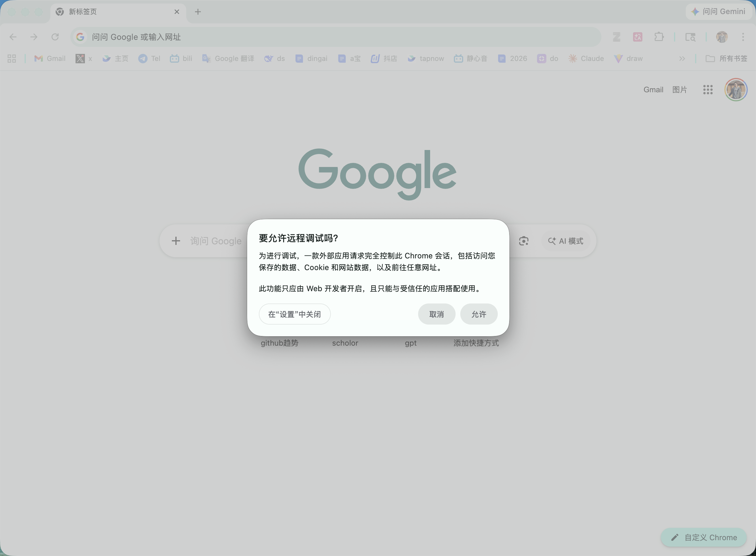Open the Google apps grid icon
This screenshot has width=756, height=556.
tap(708, 90)
